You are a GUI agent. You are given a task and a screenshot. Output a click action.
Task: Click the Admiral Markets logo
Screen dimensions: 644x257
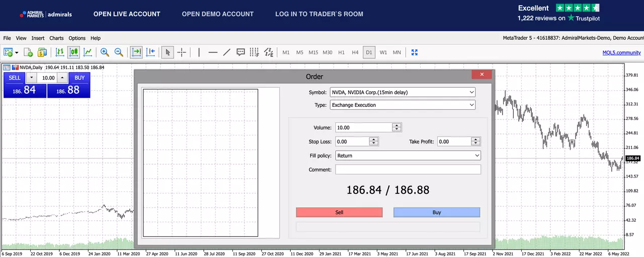click(46, 14)
